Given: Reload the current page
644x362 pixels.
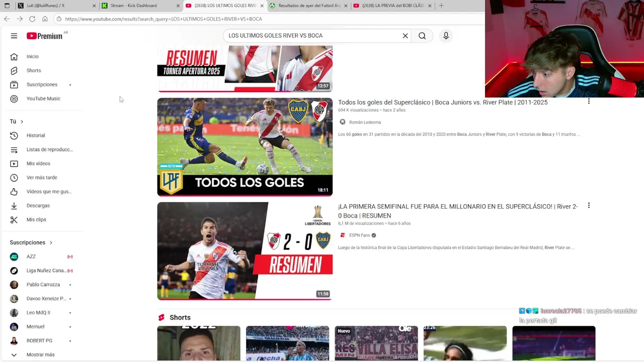Looking at the screenshot, I should click(32, 19).
